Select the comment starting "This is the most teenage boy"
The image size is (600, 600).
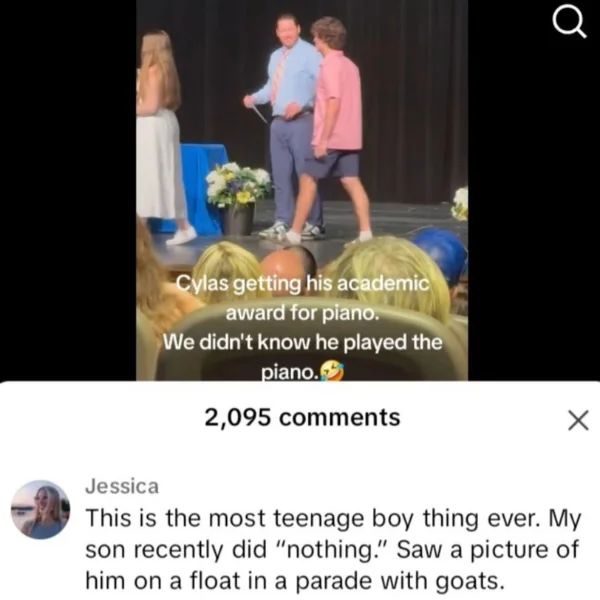(333, 549)
